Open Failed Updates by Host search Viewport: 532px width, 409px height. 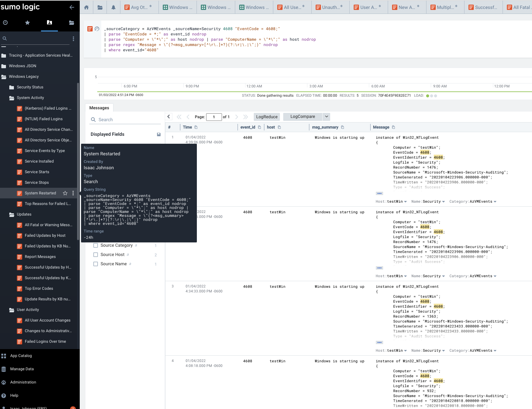click(45, 235)
